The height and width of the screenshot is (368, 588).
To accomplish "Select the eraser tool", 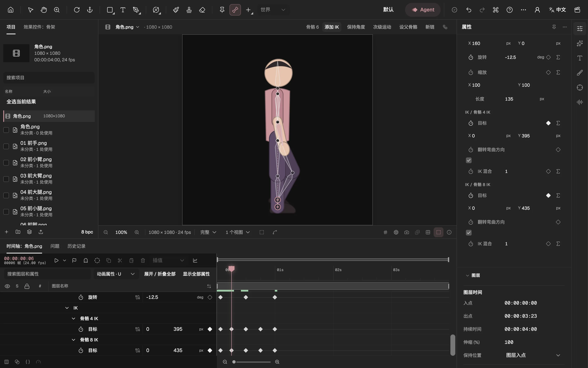I will pyautogui.click(x=202, y=10).
